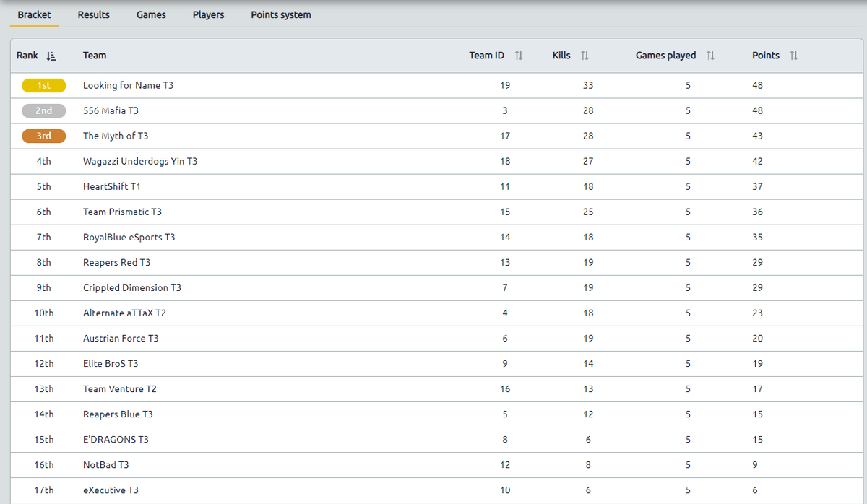Sort by Points arrows icon
Screen dimensions: 867x504
coord(794,56)
